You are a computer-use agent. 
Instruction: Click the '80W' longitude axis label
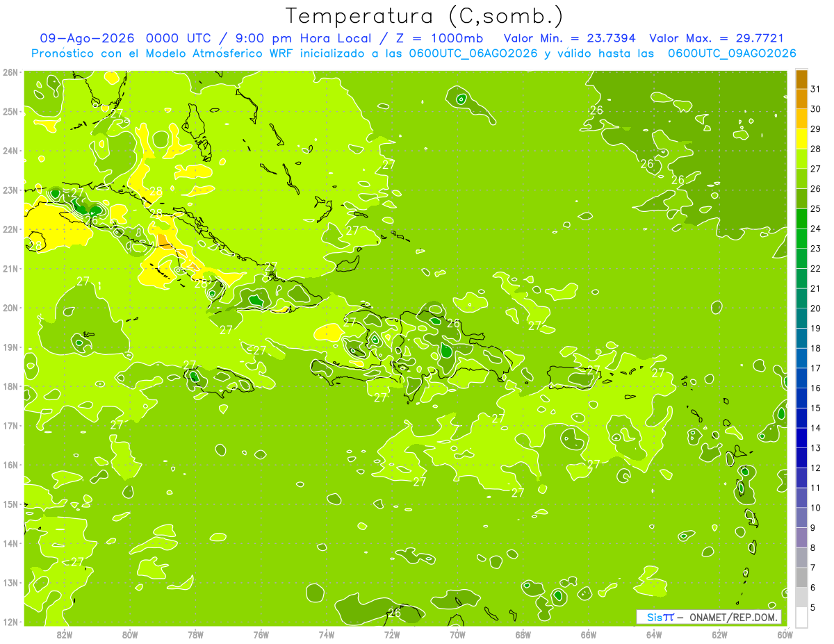(130, 634)
